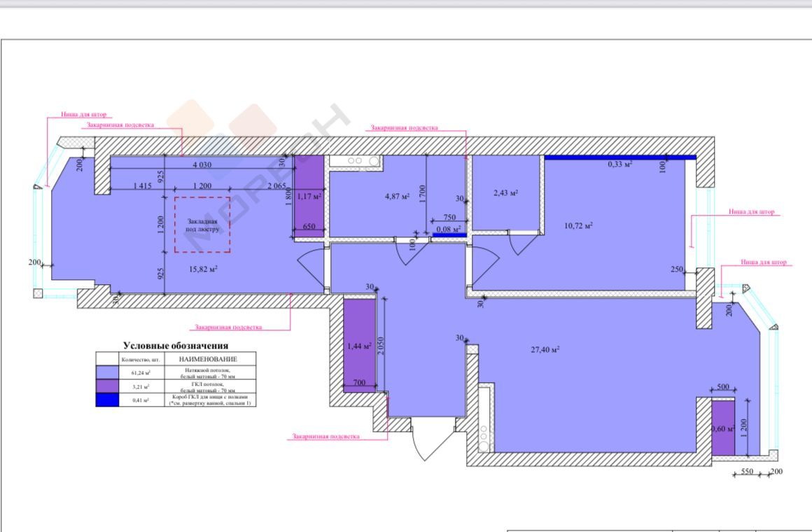812x532 pixels.
Task: Click the 10,72 м² room area label
Action: [579, 225]
